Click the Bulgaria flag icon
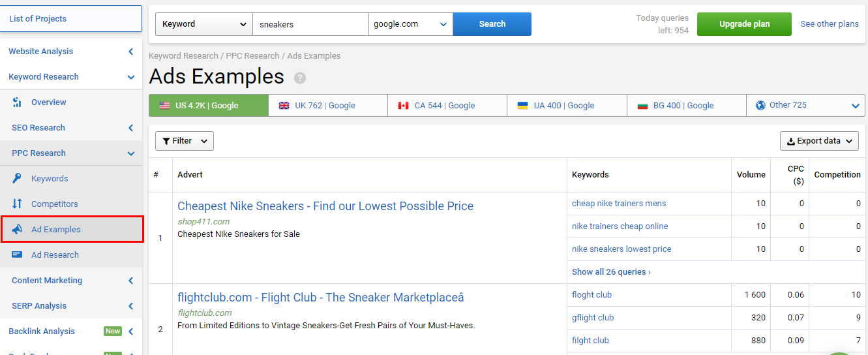This screenshot has height=355, width=868. (x=642, y=106)
